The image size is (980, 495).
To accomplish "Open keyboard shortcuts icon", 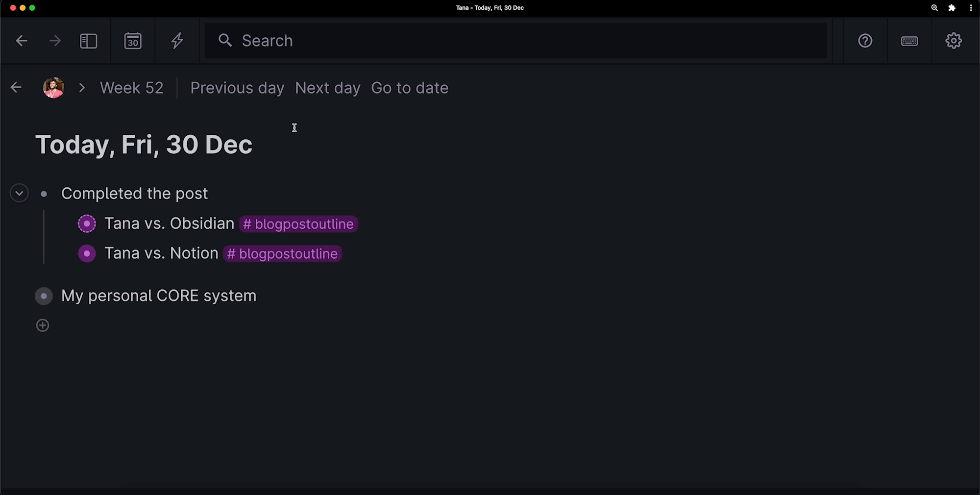I will click(x=909, y=41).
